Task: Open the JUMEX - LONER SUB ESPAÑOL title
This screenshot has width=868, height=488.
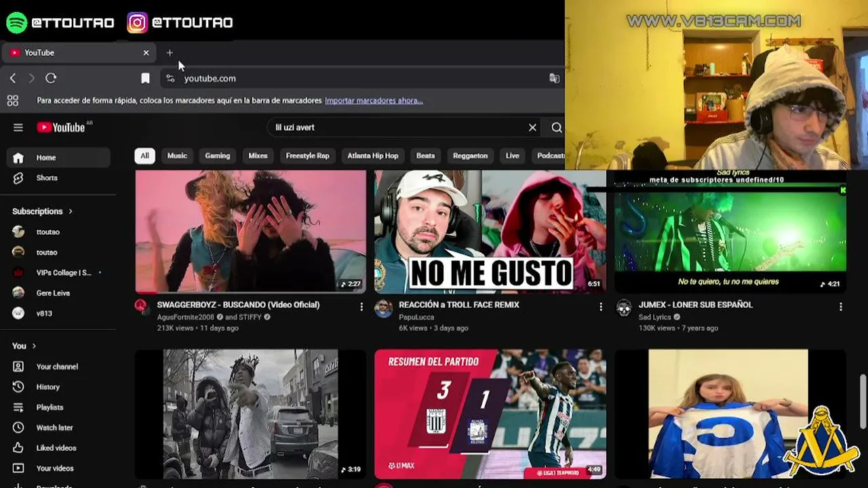Action: pyautogui.click(x=696, y=305)
